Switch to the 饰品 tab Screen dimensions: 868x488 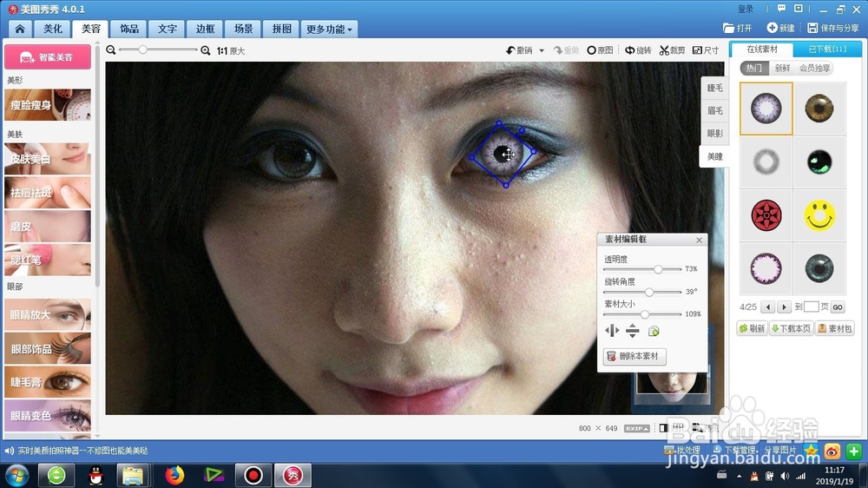pyautogui.click(x=129, y=29)
